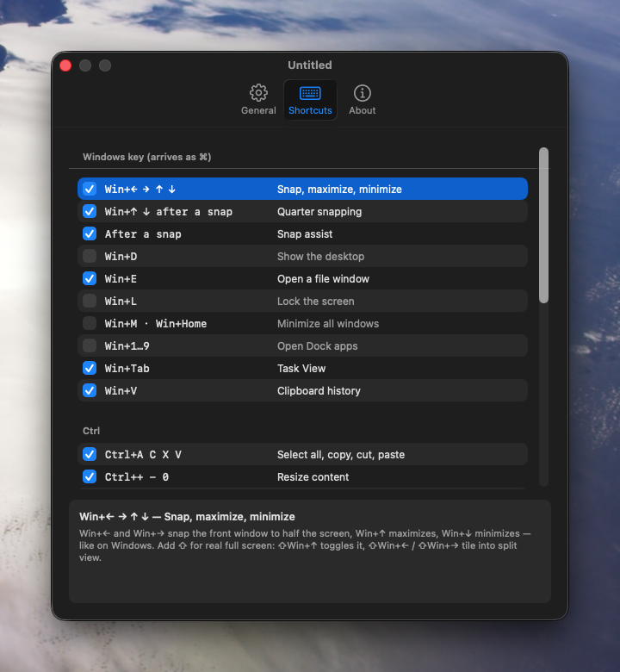This screenshot has width=620, height=672.
Task: Select the 'Clipboard history' text
Action: [319, 391]
